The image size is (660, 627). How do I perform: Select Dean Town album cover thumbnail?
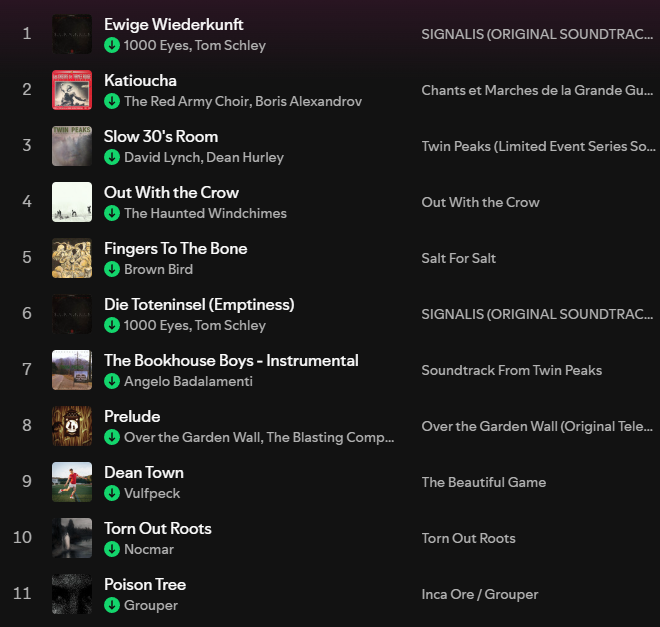pyautogui.click(x=72, y=482)
